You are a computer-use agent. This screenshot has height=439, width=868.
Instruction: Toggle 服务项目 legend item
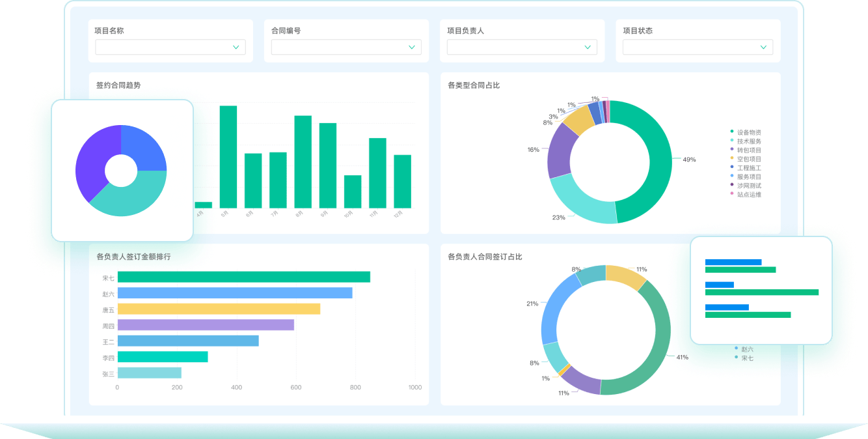(x=746, y=177)
